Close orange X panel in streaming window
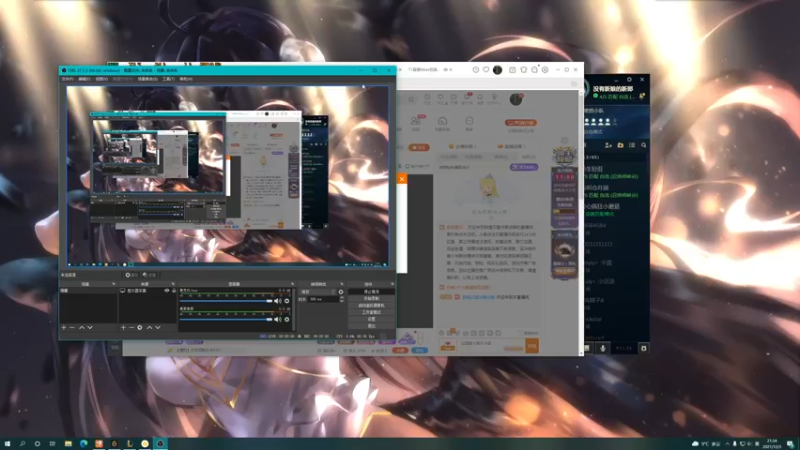 [402, 179]
